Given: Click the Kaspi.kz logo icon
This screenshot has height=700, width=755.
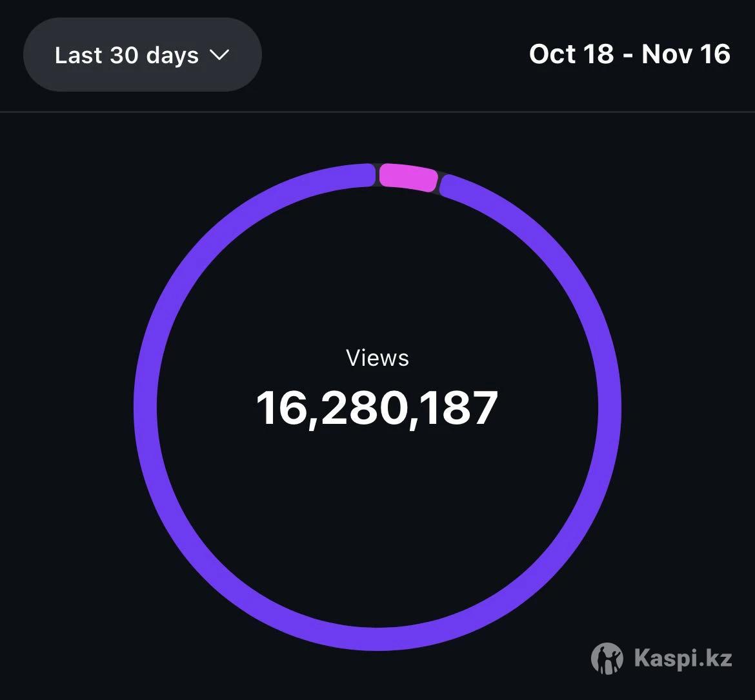Looking at the screenshot, I should click(607, 659).
